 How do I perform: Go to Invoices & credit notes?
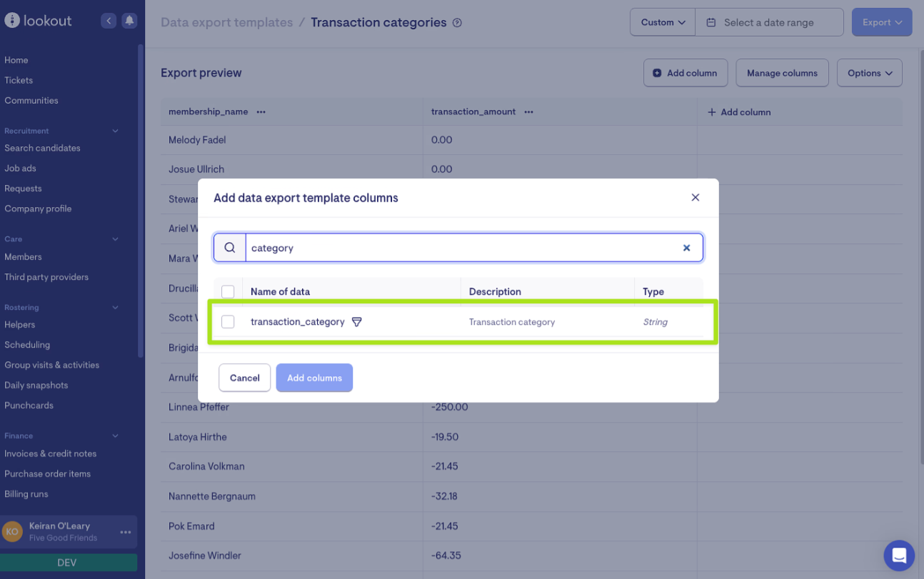point(50,453)
